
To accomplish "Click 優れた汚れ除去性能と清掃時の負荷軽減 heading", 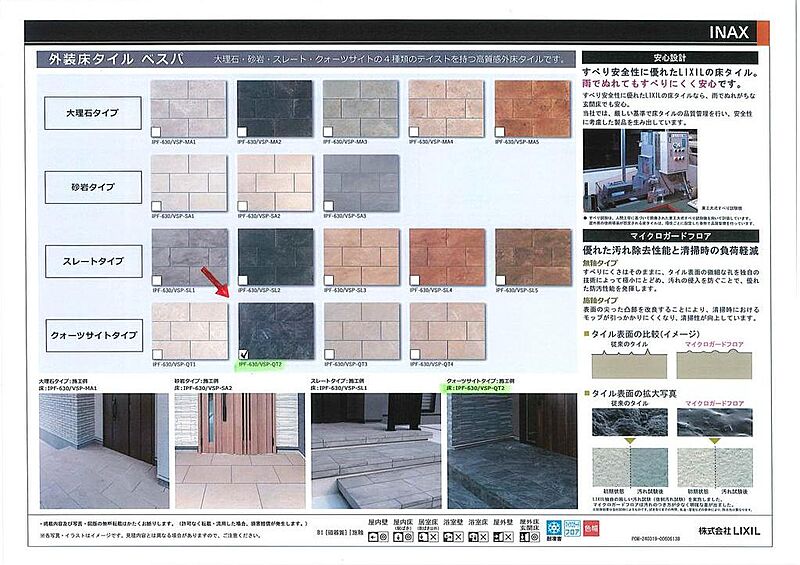I will pos(670,251).
